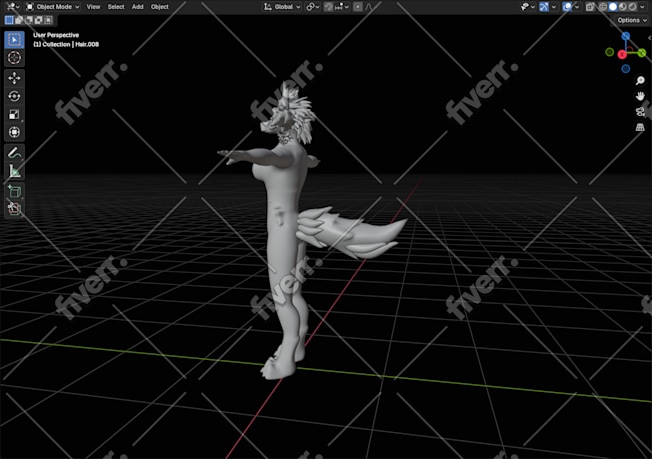Open overlays options dropdown arrow

point(577,7)
